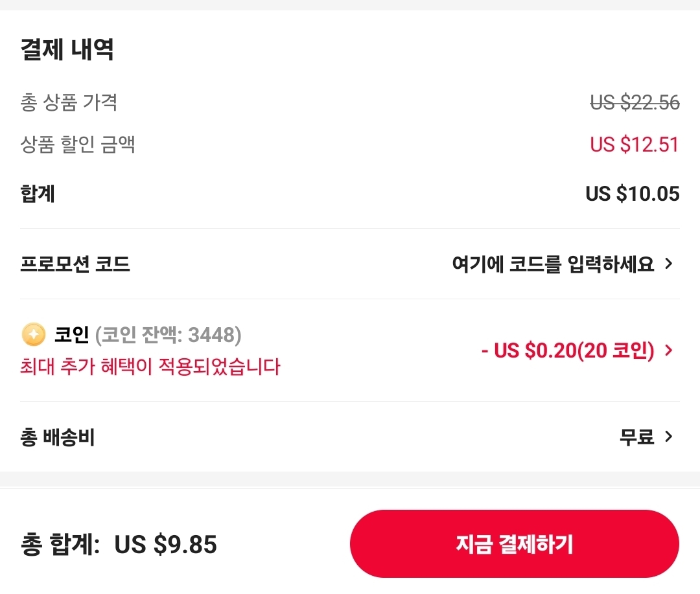Click the 상품 할인 금액 row label
The height and width of the screenshot is (594, 700).
[x=78, y=145]
